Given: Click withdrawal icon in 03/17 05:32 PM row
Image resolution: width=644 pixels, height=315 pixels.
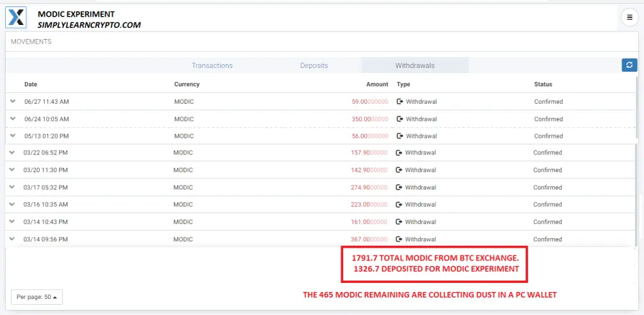Looking at the screenshot, I should pos(399,188).
